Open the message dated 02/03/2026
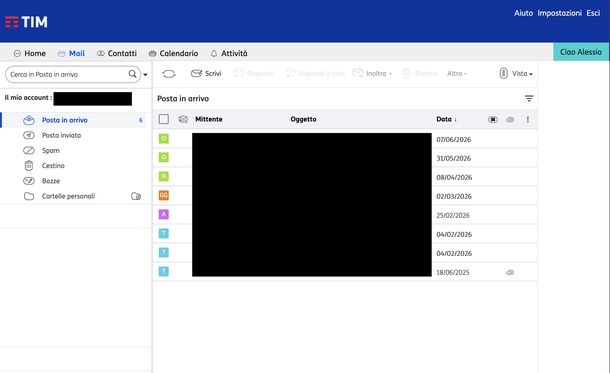 [x=345, y=196]
